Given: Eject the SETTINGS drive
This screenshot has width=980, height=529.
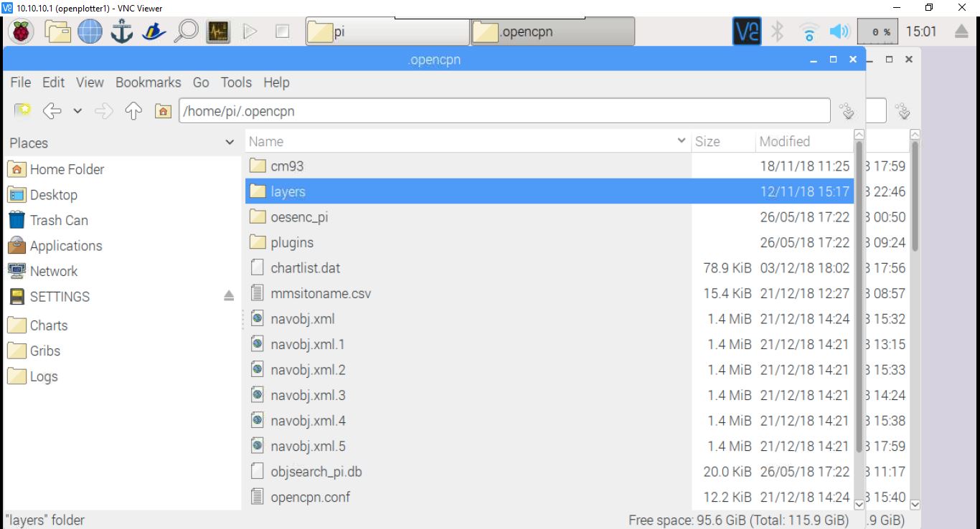Looking at the screenshot, I should [228, 296].
